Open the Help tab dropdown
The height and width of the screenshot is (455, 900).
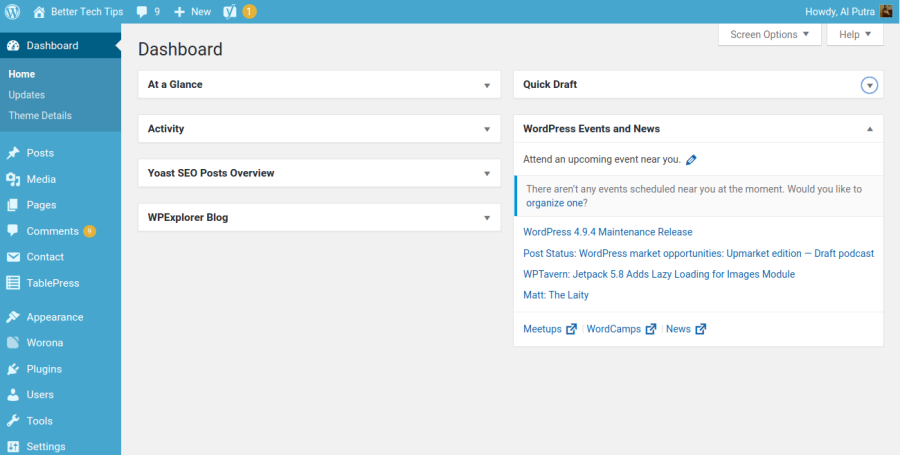tap(855, 34)
